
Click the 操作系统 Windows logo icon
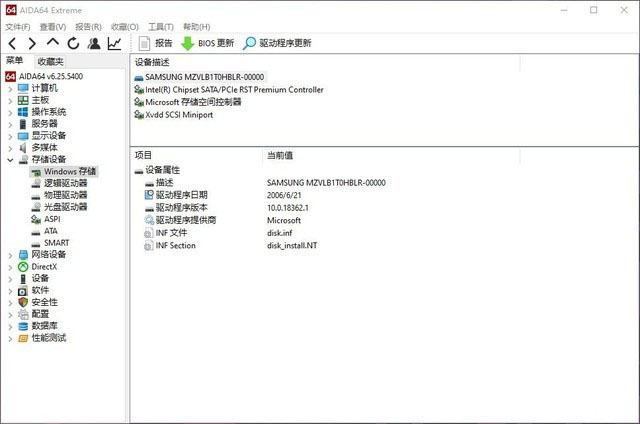[23, 112]
